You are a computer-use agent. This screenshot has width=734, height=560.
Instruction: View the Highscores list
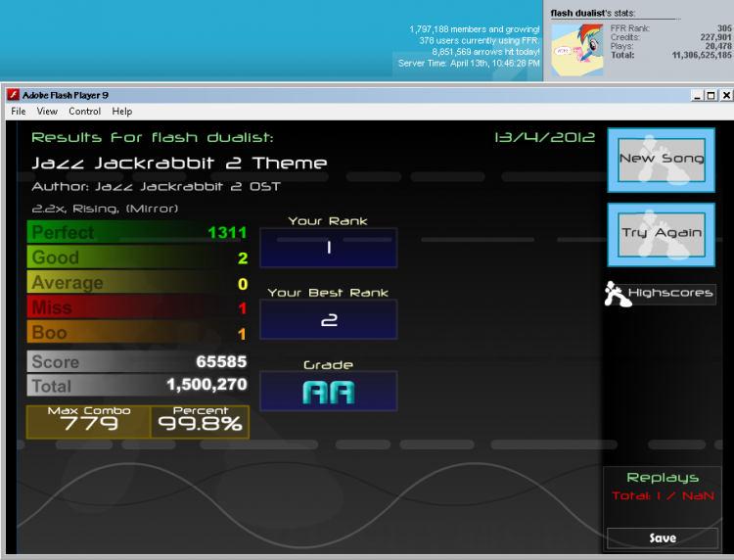point(669,294)
